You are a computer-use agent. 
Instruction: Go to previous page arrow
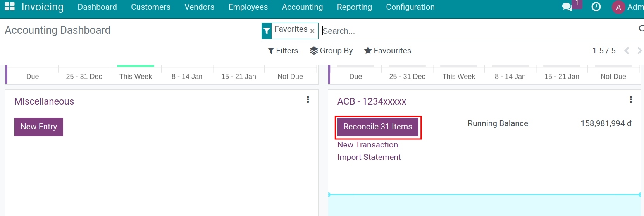tap(627, 51)
